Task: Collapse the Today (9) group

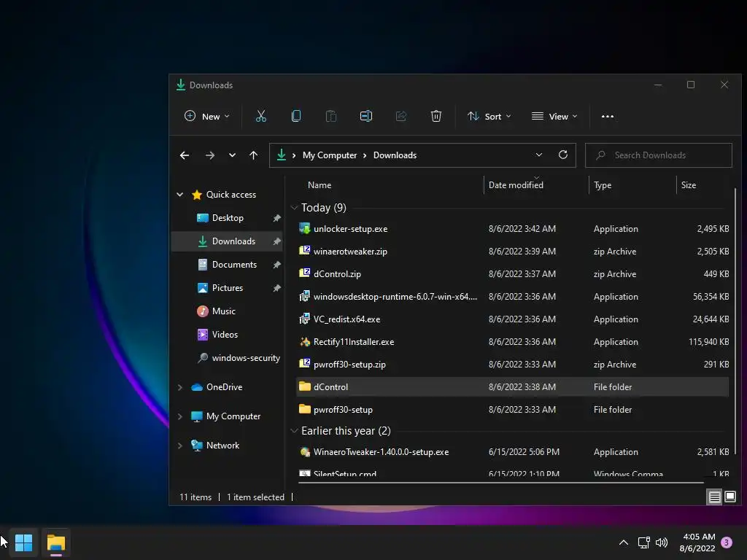Action: tap(295, 208)
